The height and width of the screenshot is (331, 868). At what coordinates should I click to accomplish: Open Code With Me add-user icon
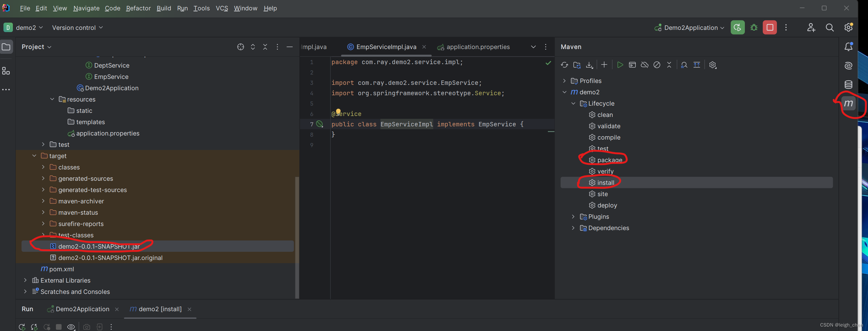pos(811,28)
